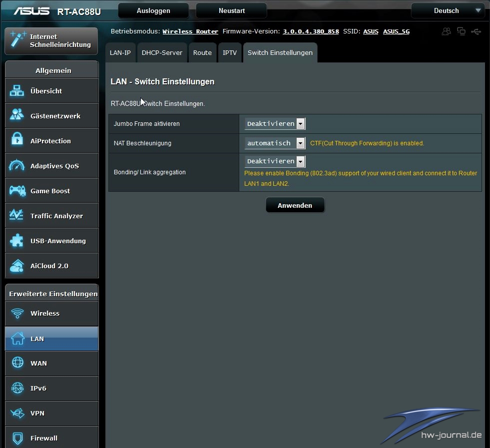Open the Jumbo Frame aktivieren dropdown
Image resolution: width=490 pixels, height=448 pixels.
[x=275, y=124]
